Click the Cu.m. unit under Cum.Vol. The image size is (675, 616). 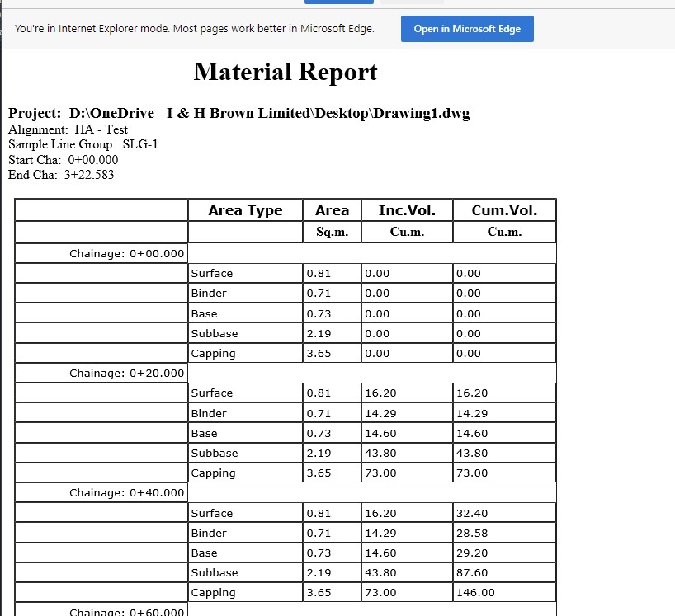click(x=504, y=232)
